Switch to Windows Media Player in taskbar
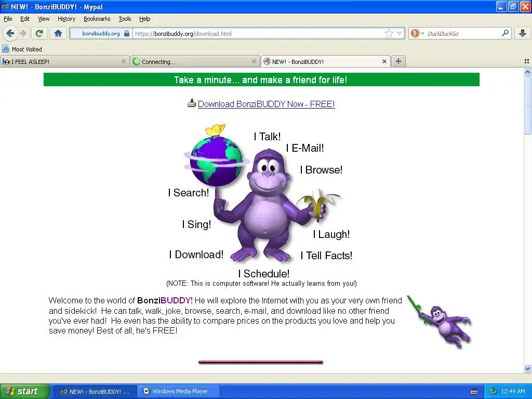This screenshot has height=399, width=532. pyautogui.click(x=179, y=392)
